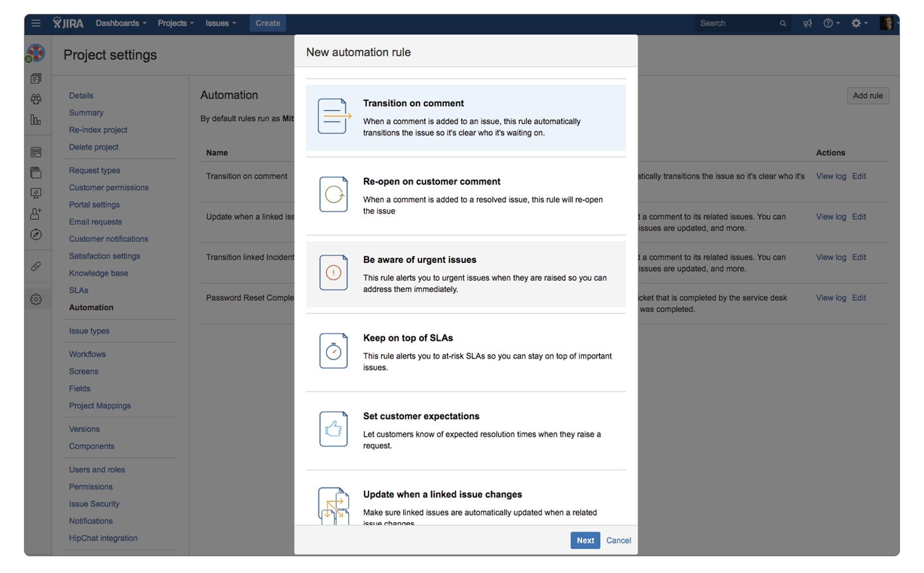924x573 pixels.
Task: Select the Set customer expectations thumbs-up icon
Action: click(x=334, y=429)
